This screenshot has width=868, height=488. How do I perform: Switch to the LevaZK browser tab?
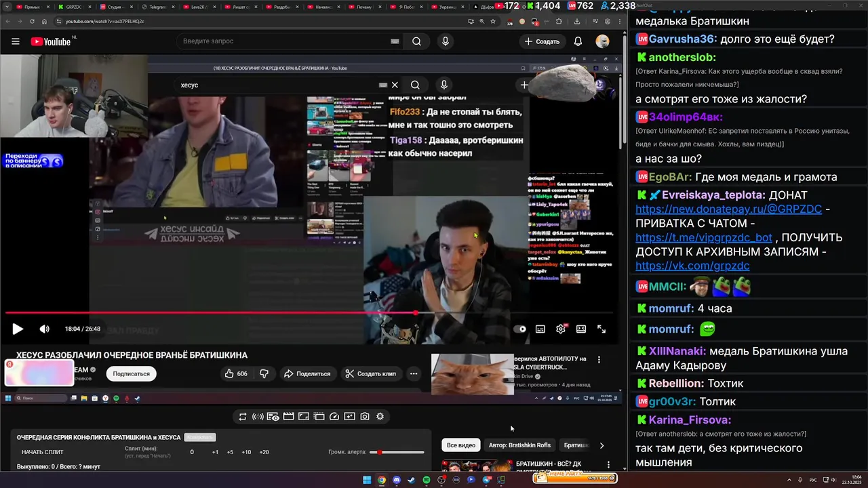pyautogui.click(x=199, y=7)
